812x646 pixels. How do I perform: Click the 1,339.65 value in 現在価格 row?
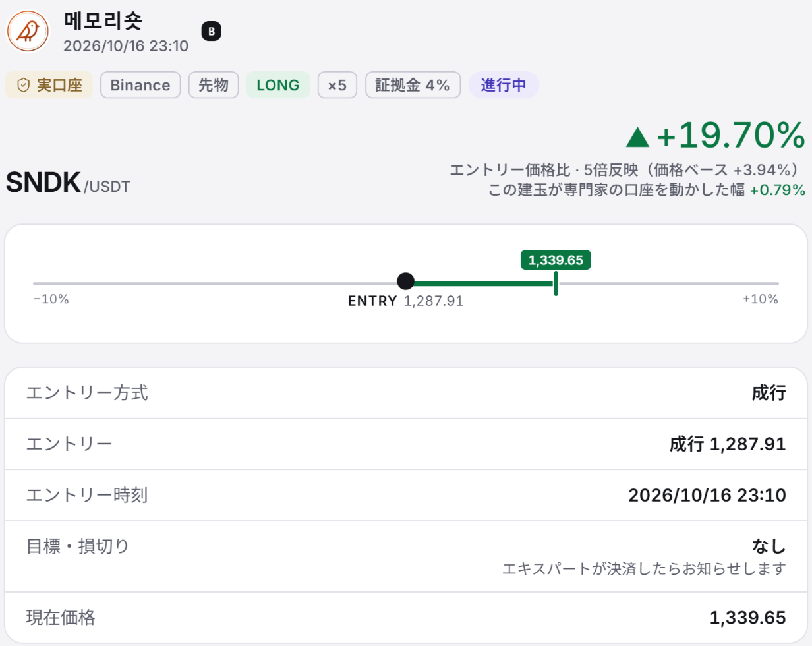(747, 618)
